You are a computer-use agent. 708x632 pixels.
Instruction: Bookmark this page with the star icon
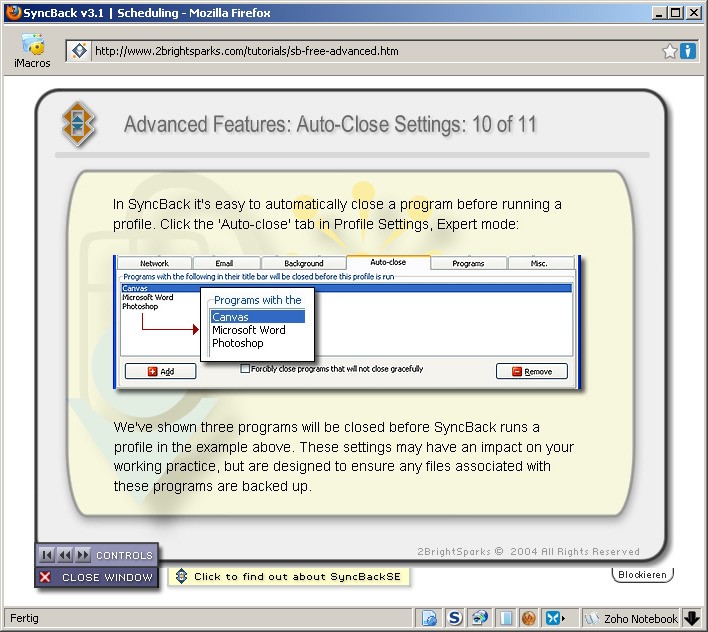click(x=670, y=51)
